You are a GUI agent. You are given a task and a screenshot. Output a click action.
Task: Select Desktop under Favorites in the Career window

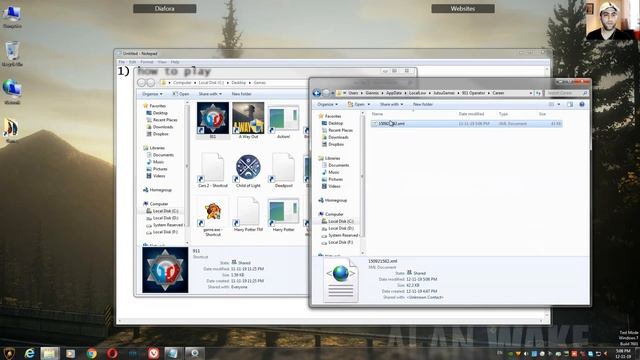(336, 123)
